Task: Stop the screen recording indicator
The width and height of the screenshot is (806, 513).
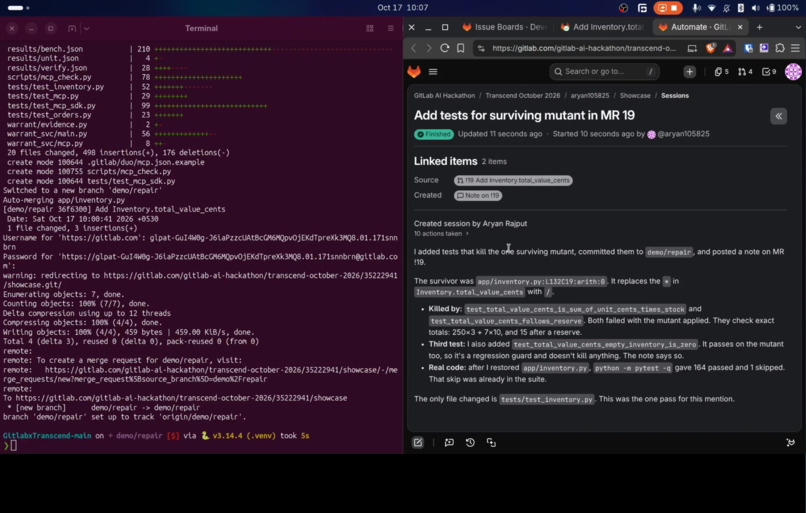Action: [668, 8]
